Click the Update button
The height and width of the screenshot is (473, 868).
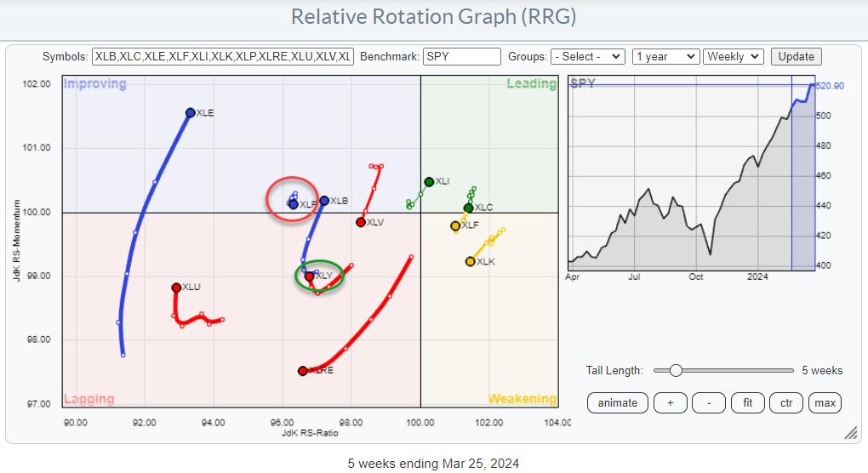(x=796, y=57)
